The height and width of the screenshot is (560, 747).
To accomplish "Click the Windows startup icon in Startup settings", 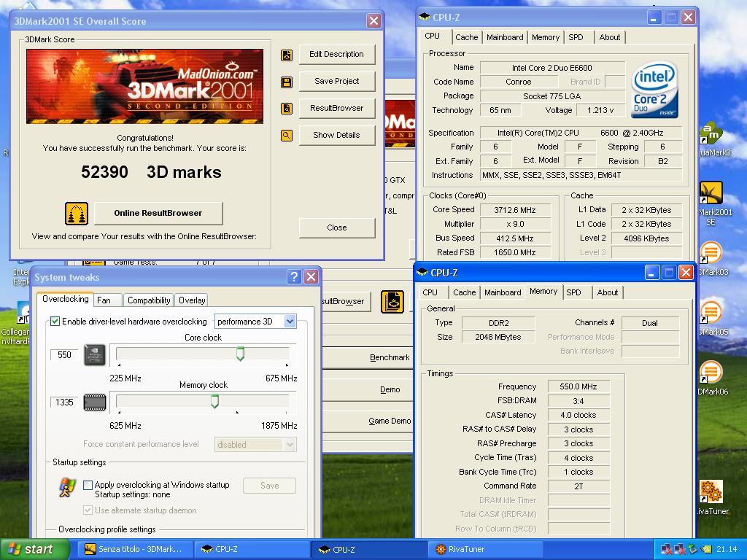I will click(x=67, y=488).
